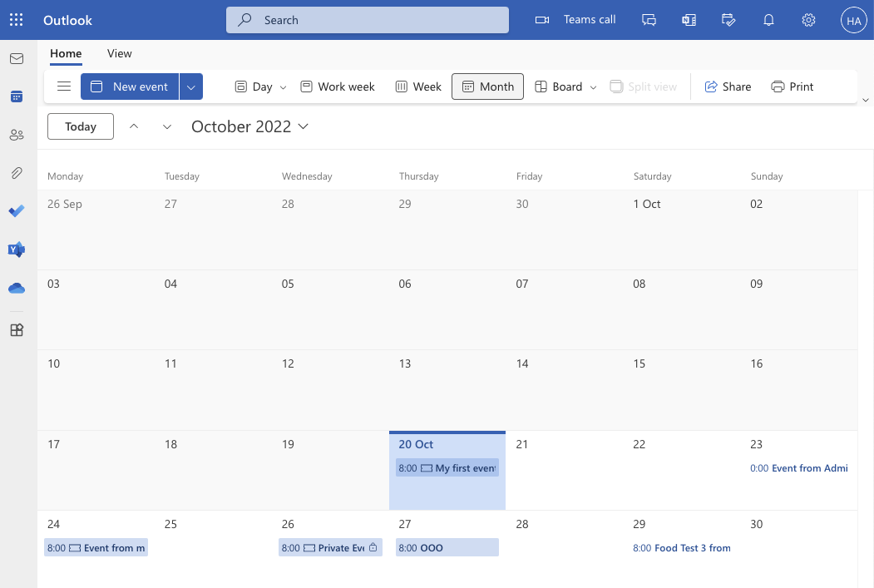This screenshot has height=588, width=874.
Task: Switch to Day view
Action: tap(254, 86)
